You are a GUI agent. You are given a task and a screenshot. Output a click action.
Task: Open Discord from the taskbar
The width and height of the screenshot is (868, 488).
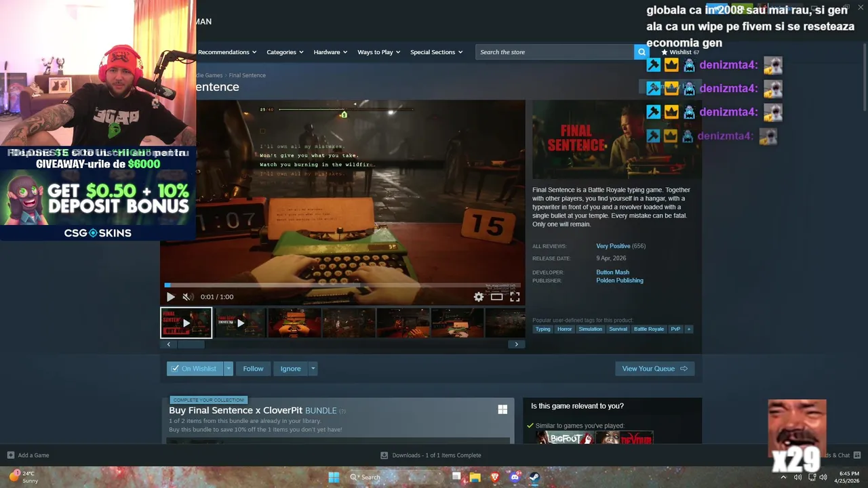[514, 477]
